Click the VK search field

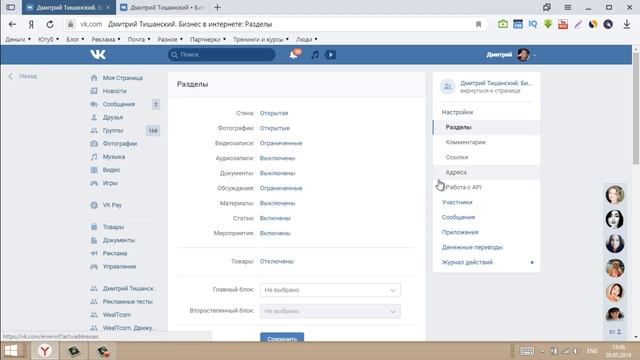(222, 54)
